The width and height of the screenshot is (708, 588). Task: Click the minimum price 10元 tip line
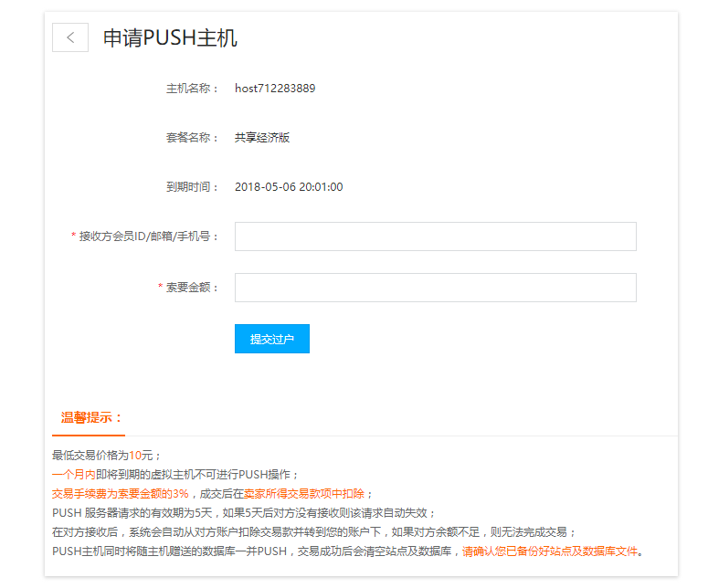107,455
